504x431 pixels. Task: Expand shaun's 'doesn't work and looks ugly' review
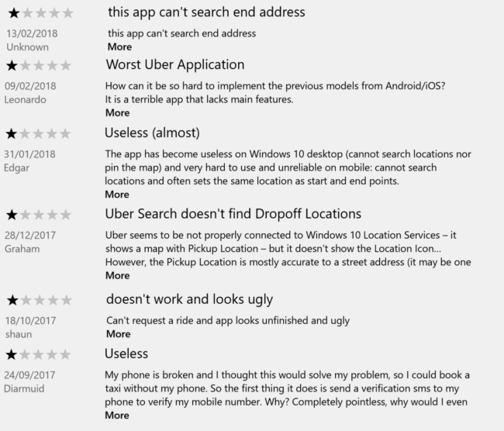pyautogui.click(x=119, y=334)
